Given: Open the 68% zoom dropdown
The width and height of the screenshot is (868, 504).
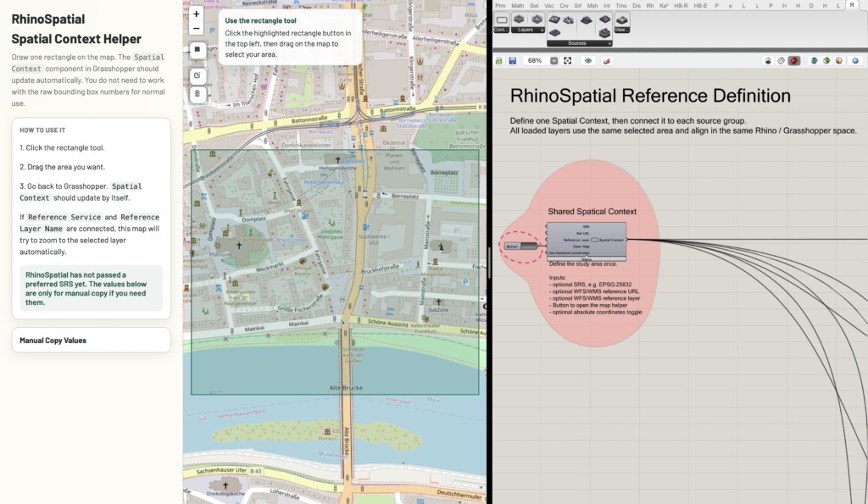Looking at the screenshot, I should click(x=554, y=61).
